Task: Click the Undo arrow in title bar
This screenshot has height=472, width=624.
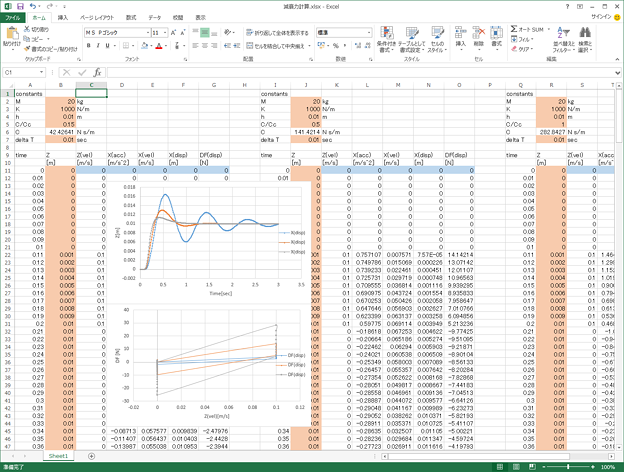Action: pos(33,6)
